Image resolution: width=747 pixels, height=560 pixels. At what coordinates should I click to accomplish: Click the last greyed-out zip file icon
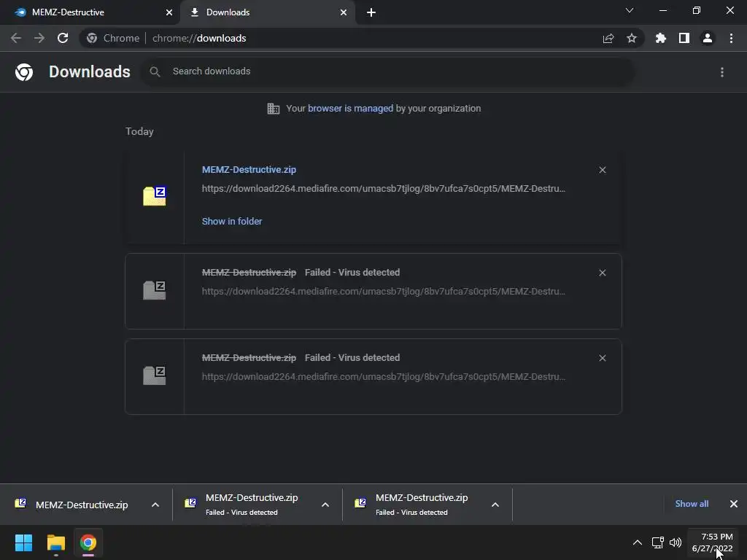pos(155,376)
